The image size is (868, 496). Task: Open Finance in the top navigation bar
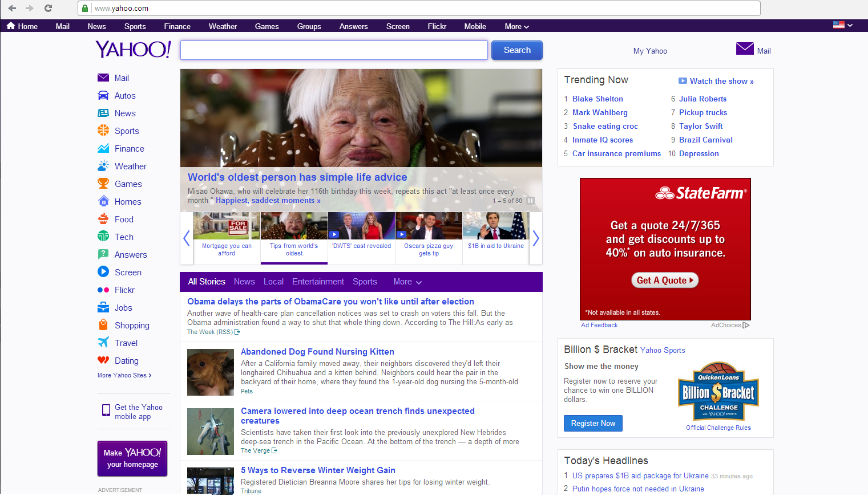(177, 26)
